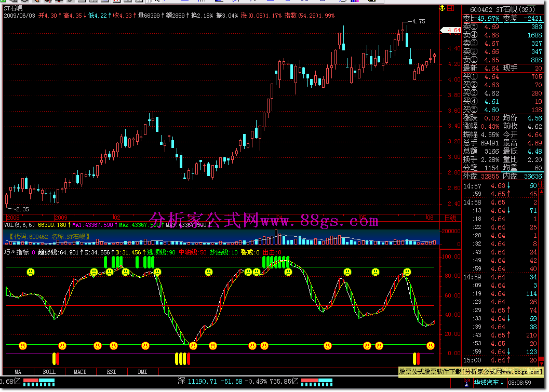The image size is (549, 392).
Task: Click the 外盘 32855 value
Action: pyautogui.click(x=489, y=177)
